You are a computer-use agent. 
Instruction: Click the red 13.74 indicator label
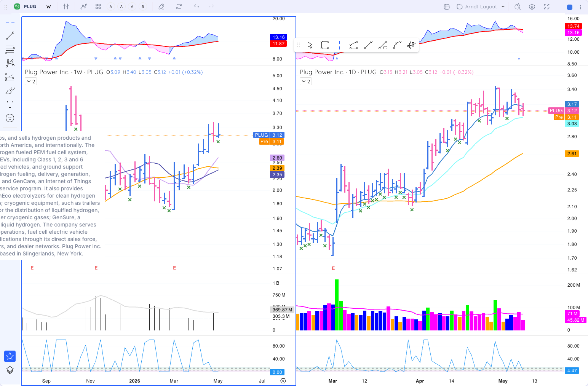point(573,26)
